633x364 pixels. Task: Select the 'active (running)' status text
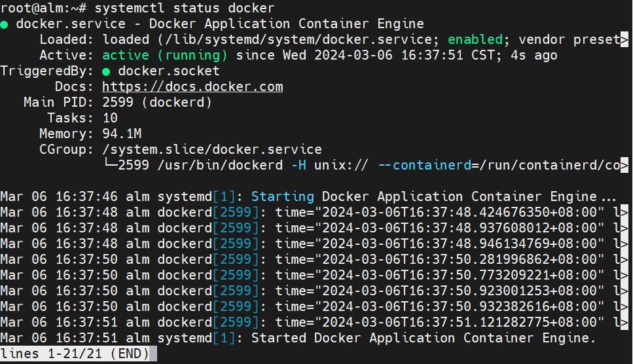click(x=165, y=55)
